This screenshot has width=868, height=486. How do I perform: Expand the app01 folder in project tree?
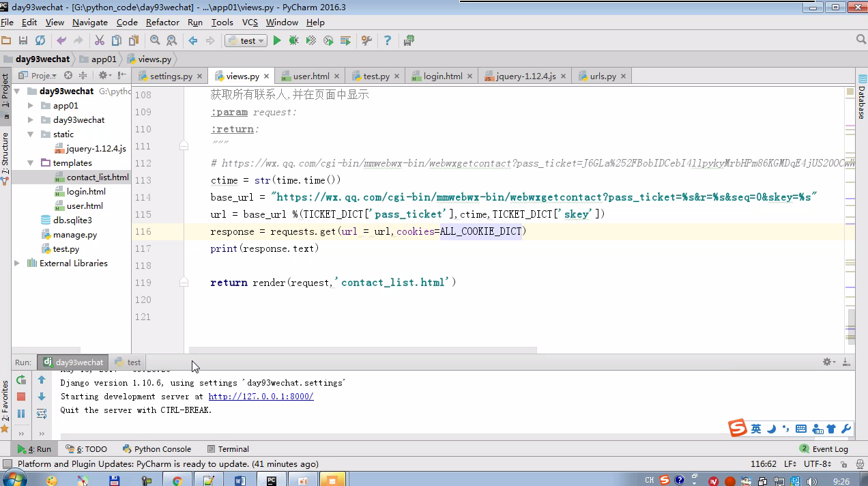[x=31, y=106]
